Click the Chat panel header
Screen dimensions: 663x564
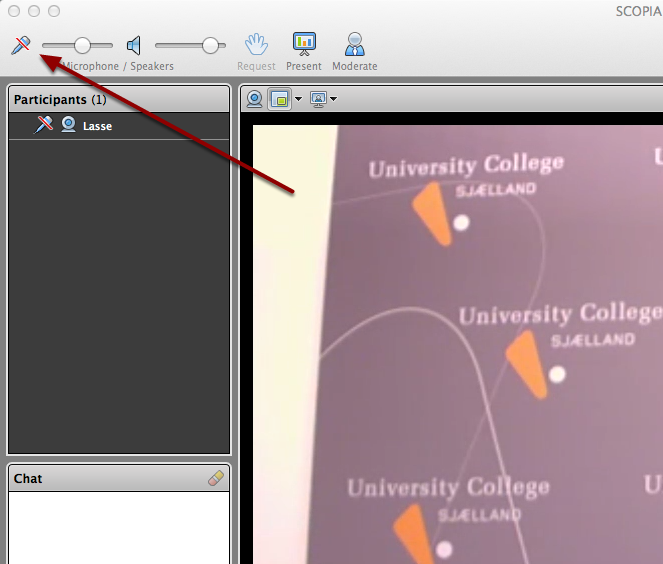(119, 479)
